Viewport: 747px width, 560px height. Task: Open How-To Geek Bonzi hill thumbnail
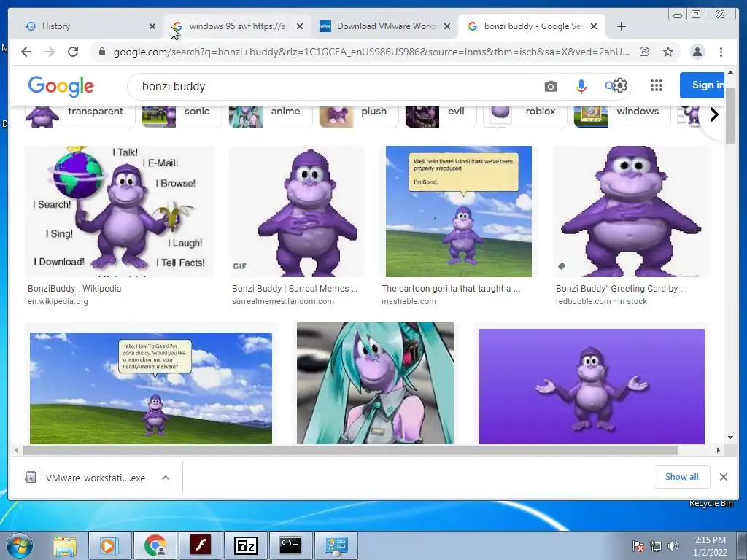point(150,388)
